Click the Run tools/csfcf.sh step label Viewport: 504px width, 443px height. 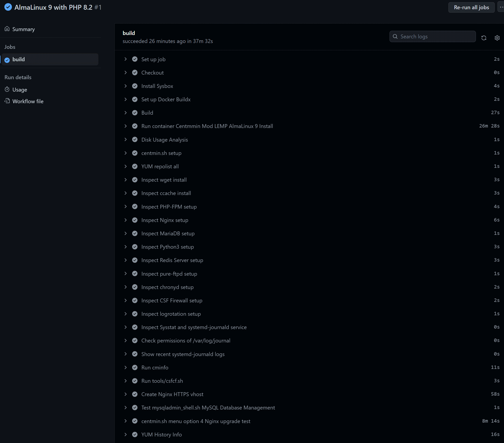tap(162, 381)
